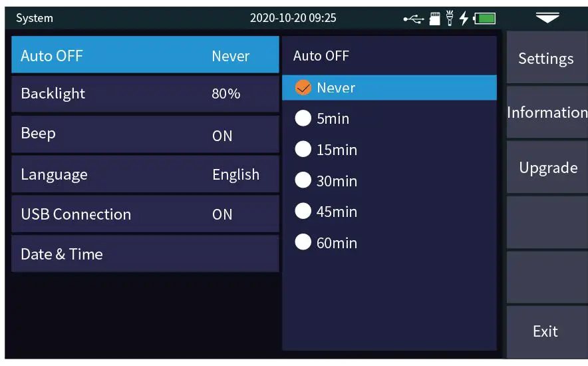Click the USB connection status icon
Viewport: 588px width, 366px height.
pos(413,19)
